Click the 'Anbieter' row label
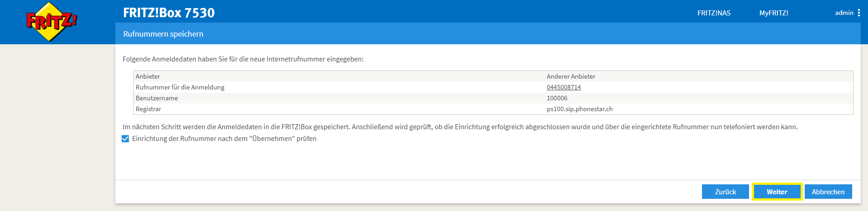This screenshot has height=211, width=868. pos(148,76)
